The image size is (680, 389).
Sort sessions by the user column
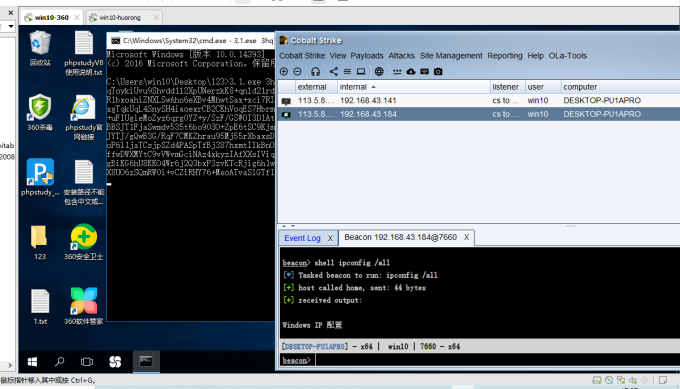point(543,87)
